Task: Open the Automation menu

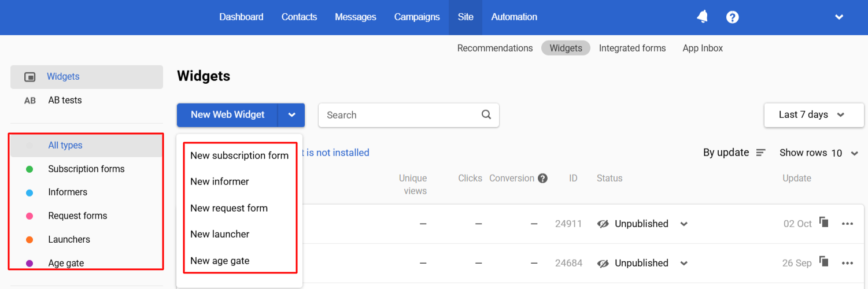Action: coord(514,17)
